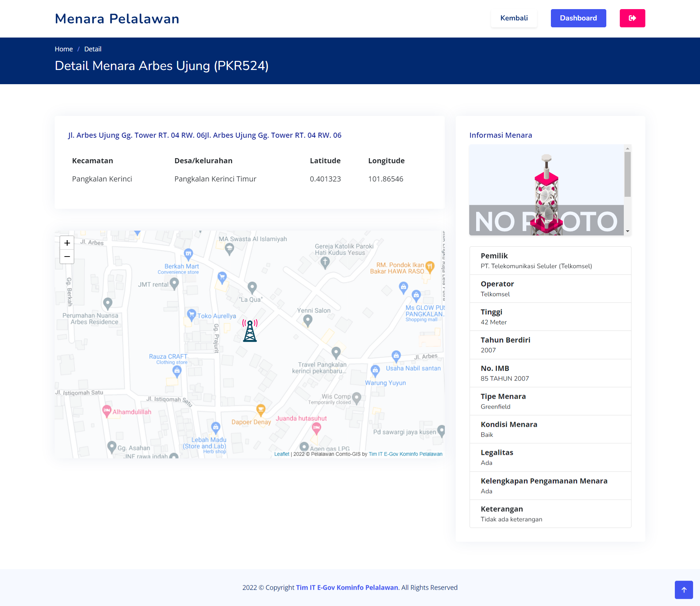Click the Tinggi 42 Meter row
700x606 pixels.
(x=550, y=317)
